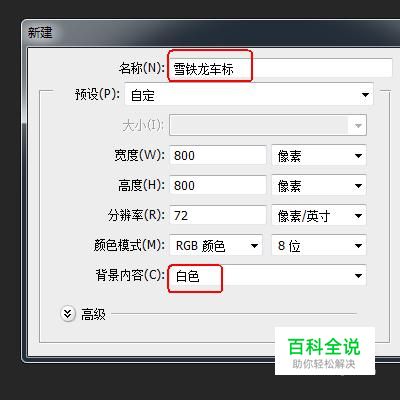400x400 pixels.
Task: Click the 高级 advanced label
Action: [93, 314]
